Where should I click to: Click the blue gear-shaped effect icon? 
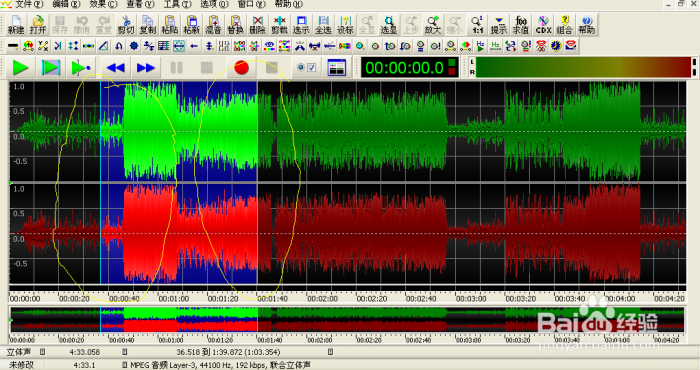[x=133, y=46]
